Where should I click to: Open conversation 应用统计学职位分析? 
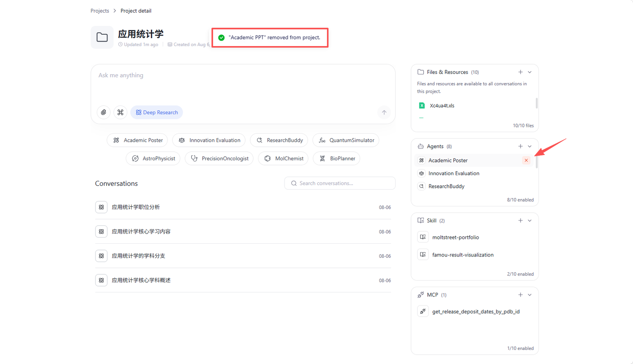243,207
